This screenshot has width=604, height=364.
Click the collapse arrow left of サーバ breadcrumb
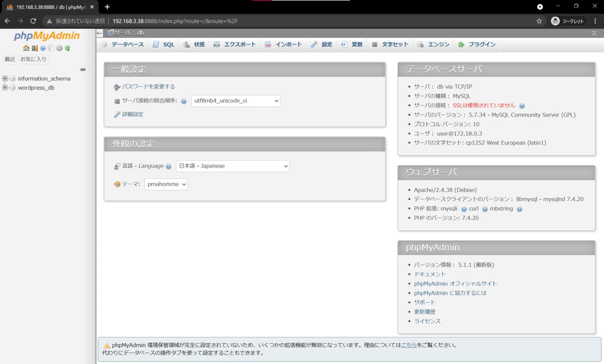pyautogui.click(x=100, y=33)
